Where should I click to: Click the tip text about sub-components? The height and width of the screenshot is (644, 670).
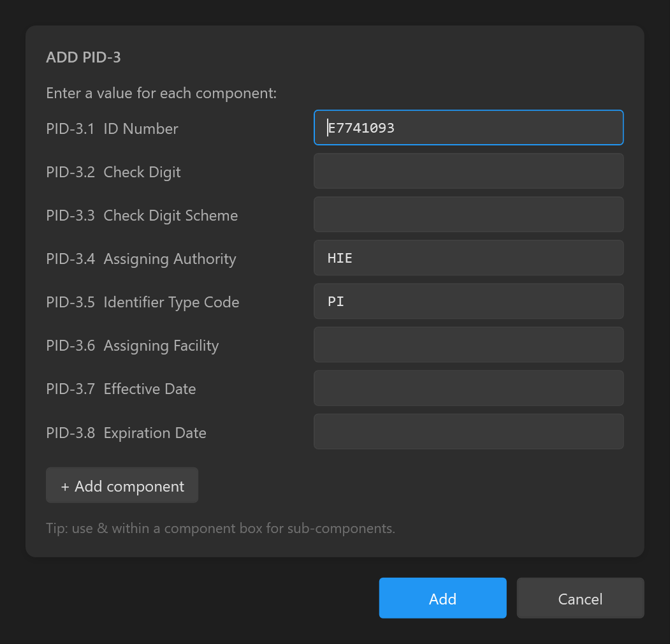coord(221,529)
